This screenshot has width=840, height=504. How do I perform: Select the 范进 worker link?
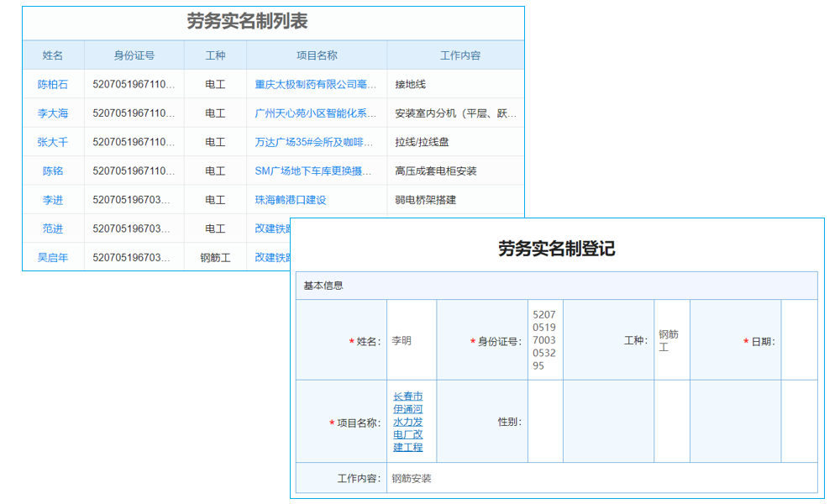[53, 228]
